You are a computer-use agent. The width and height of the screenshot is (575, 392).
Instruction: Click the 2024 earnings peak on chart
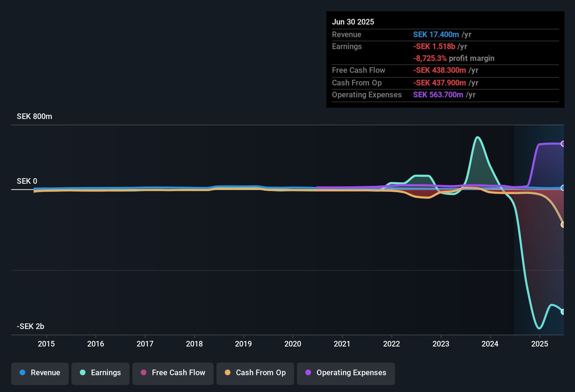point(478,137)
